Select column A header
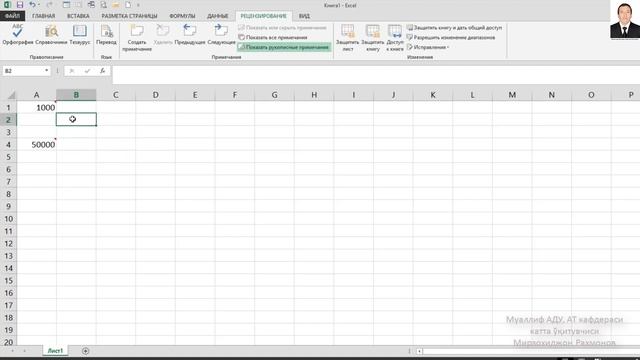This screenshot has height=360, width=640. click(x=36, y=95)
